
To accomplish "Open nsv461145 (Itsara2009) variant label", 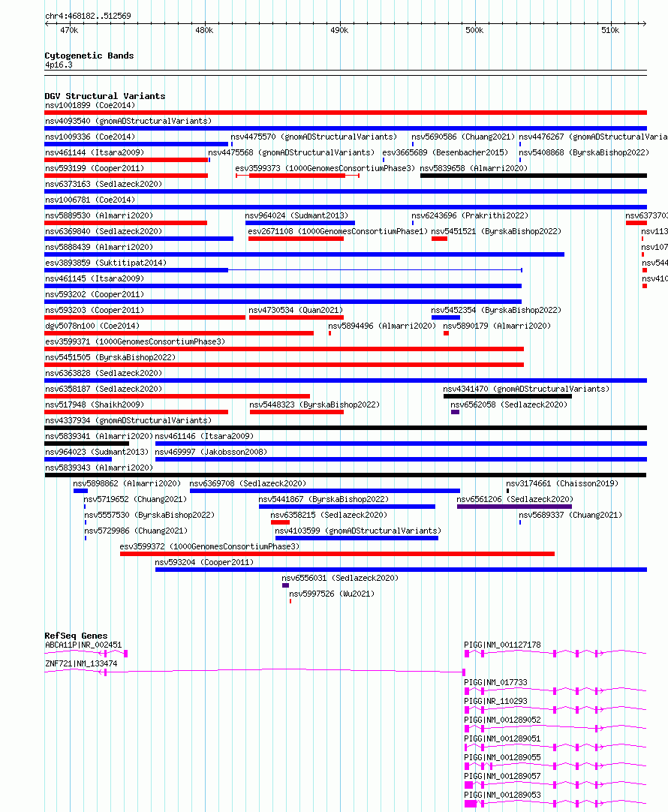I will click(x=95, y=278).
